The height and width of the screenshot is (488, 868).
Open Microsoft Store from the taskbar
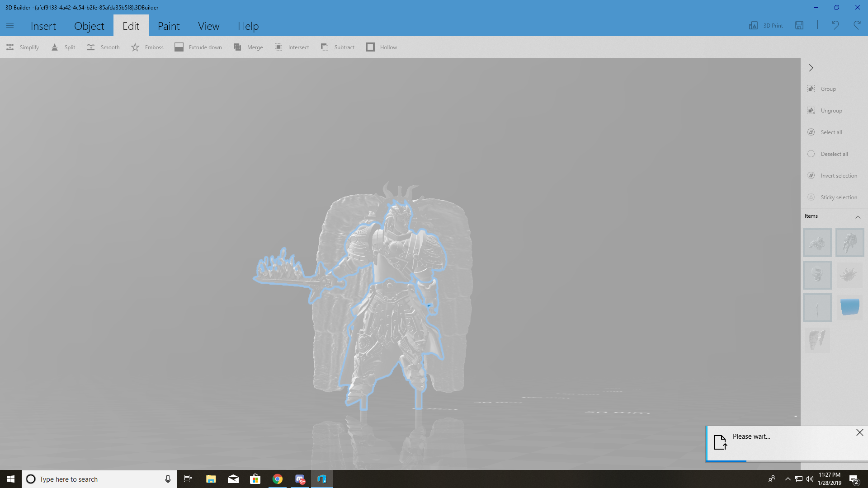click(255, 479)
